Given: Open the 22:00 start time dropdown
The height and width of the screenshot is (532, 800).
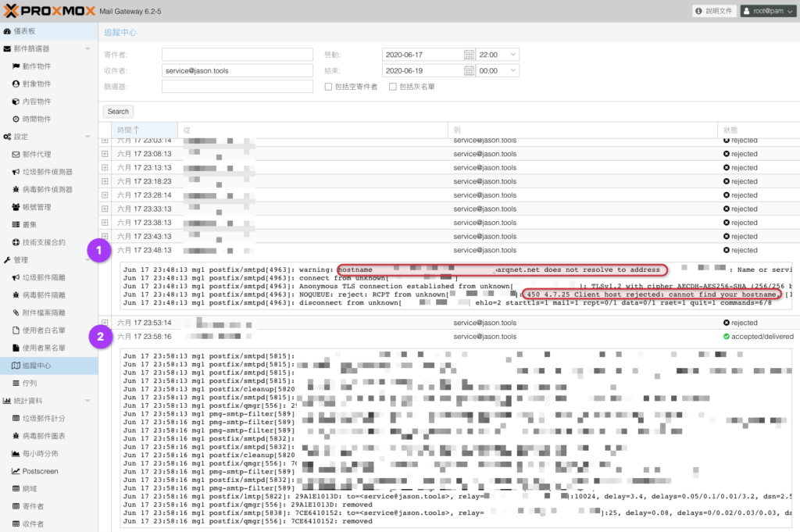Looking at the screenshot, I should 513,55.
